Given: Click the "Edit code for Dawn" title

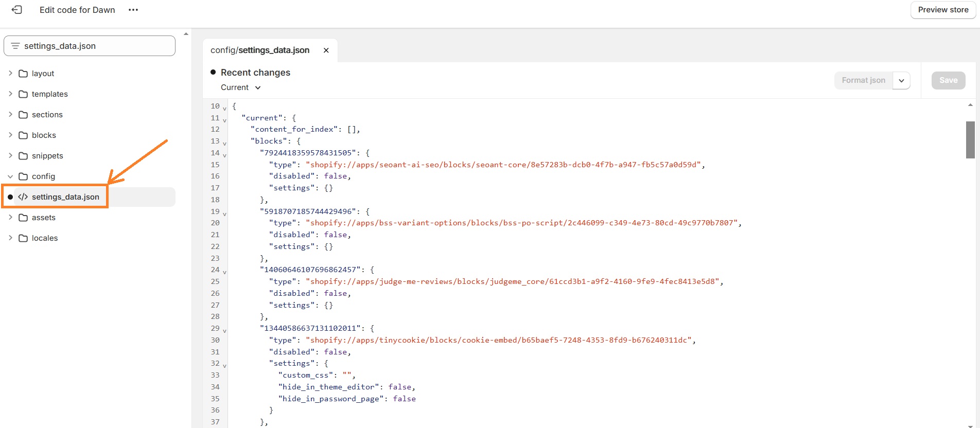Looking at the screenshot, I should pos(77,10).
